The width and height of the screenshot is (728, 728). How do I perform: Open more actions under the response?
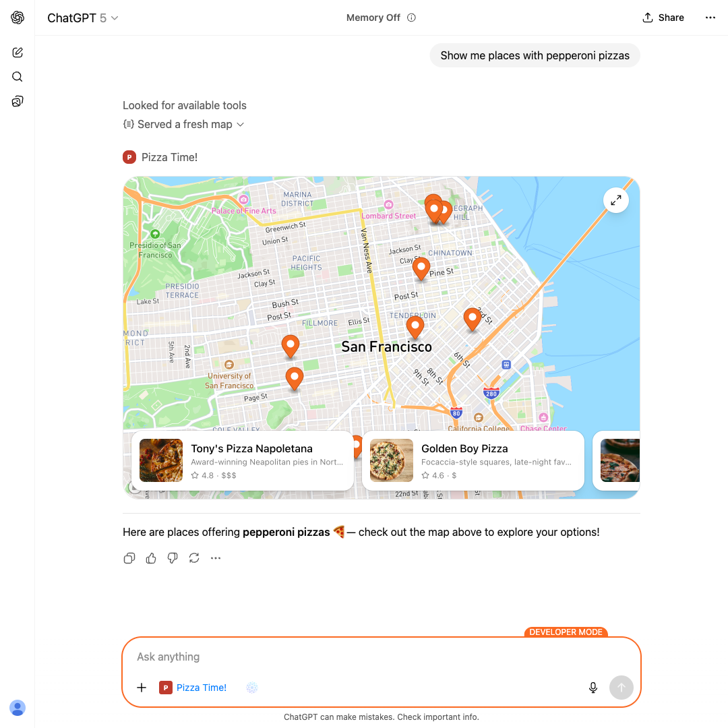click(x=216, y=558)
